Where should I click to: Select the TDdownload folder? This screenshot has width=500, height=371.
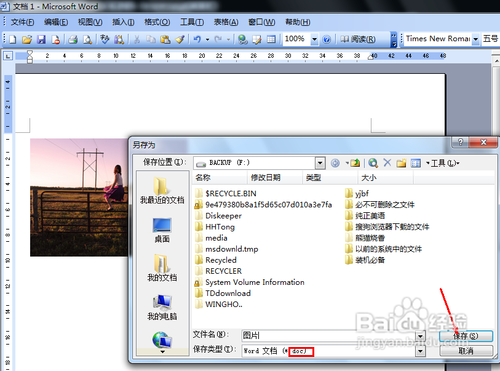tap(223, 293)
